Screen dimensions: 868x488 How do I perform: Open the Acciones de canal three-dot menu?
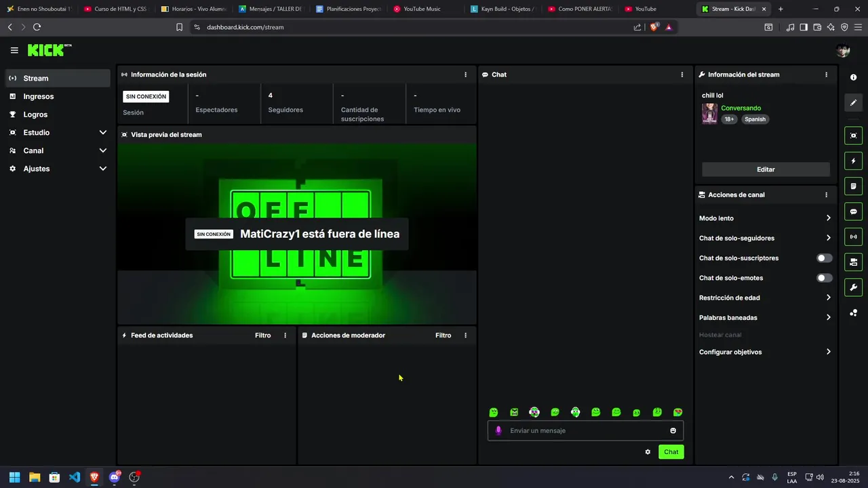[826, 195]
